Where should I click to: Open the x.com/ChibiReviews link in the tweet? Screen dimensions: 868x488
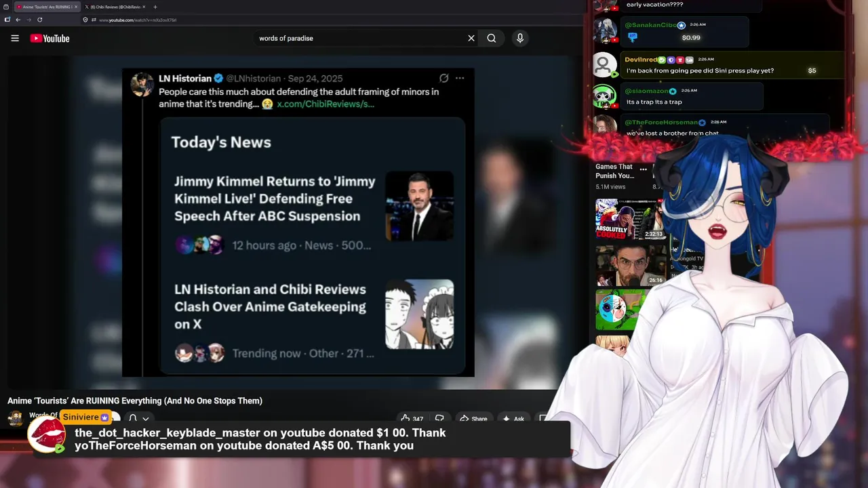[325, 104]
